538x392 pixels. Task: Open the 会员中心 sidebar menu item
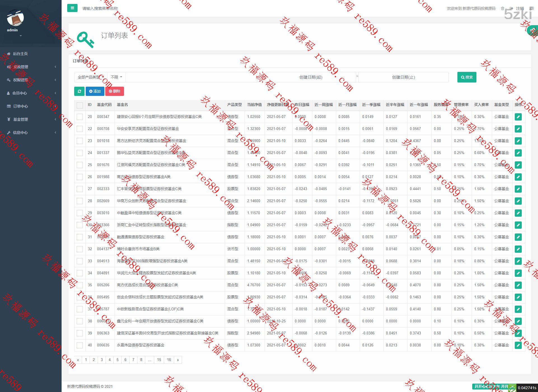point(20,93)
